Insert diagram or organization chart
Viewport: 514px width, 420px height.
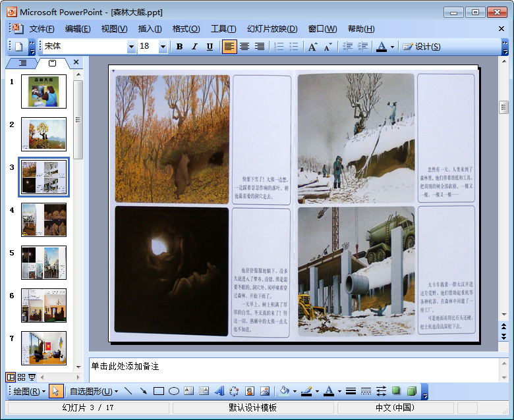coord(234,391)
